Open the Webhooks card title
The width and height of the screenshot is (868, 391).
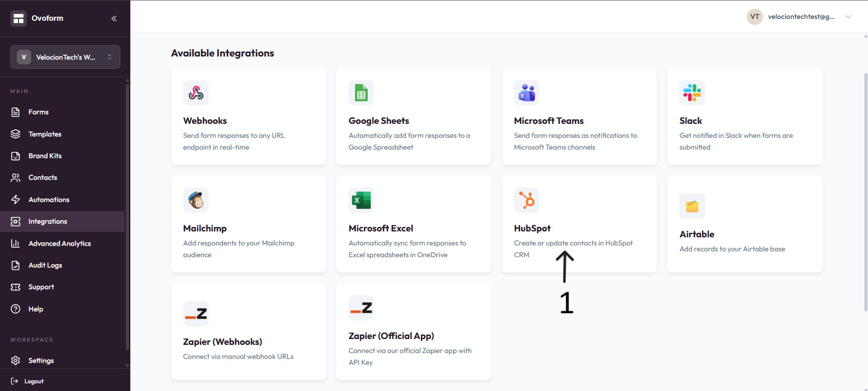coord(205,121)
